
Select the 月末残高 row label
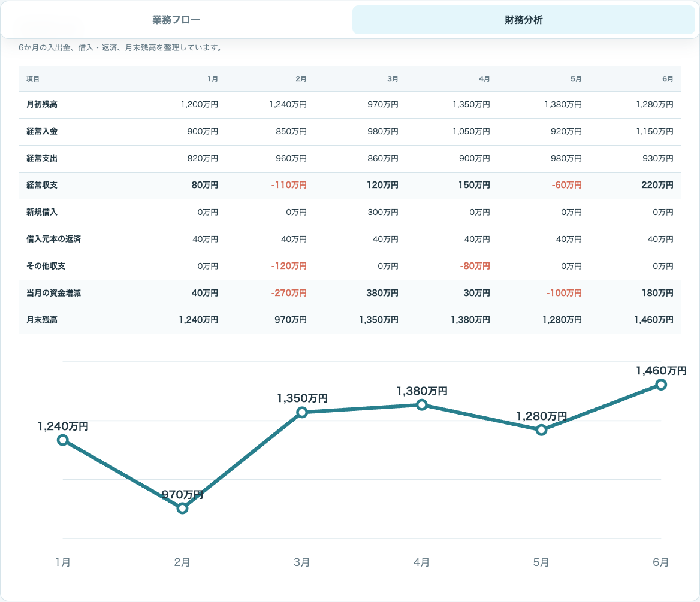pos(42,320)
